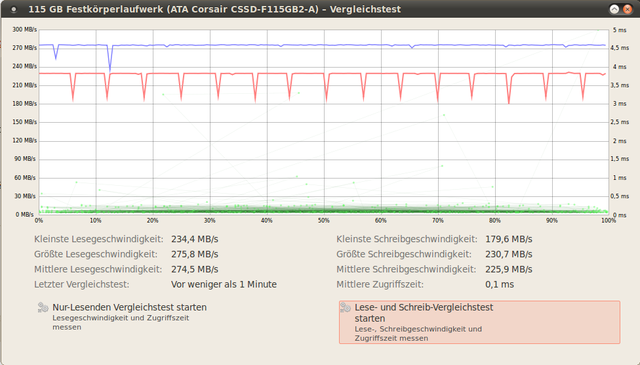Viewport: 640px width, 365px height.
Task: Click the 'Mittlere Schreibgeschwindigkeit:' label
Action: tap(406, 269)
